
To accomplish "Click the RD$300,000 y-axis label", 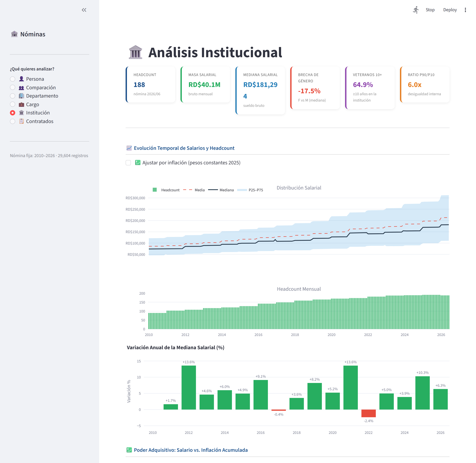I will click(x=135, y=198).
